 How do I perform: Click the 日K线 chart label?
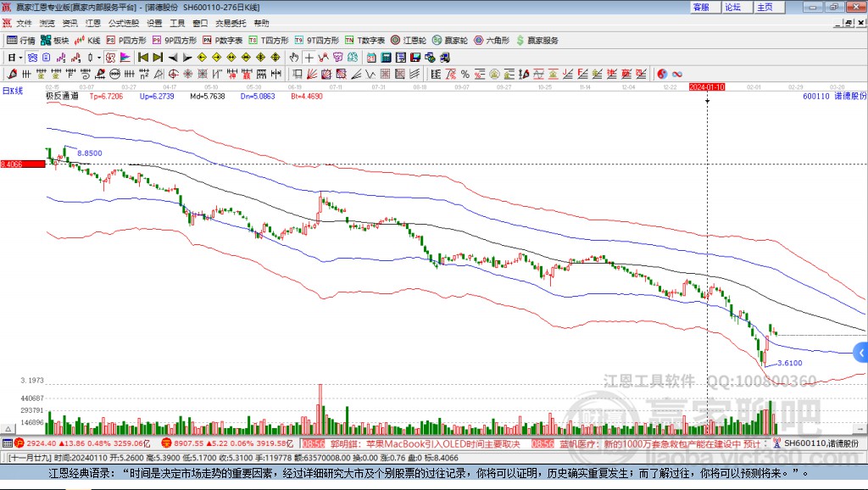12,91
